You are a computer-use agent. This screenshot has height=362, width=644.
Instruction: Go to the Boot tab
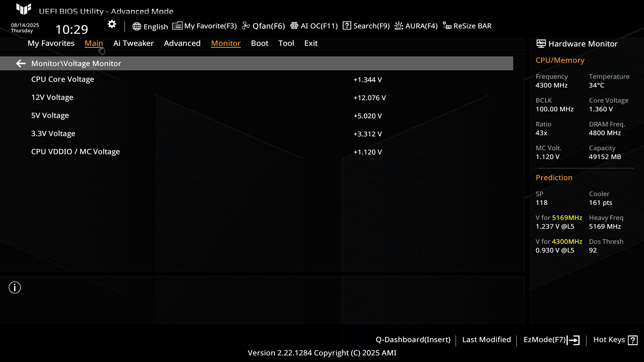tap(260, 43)
